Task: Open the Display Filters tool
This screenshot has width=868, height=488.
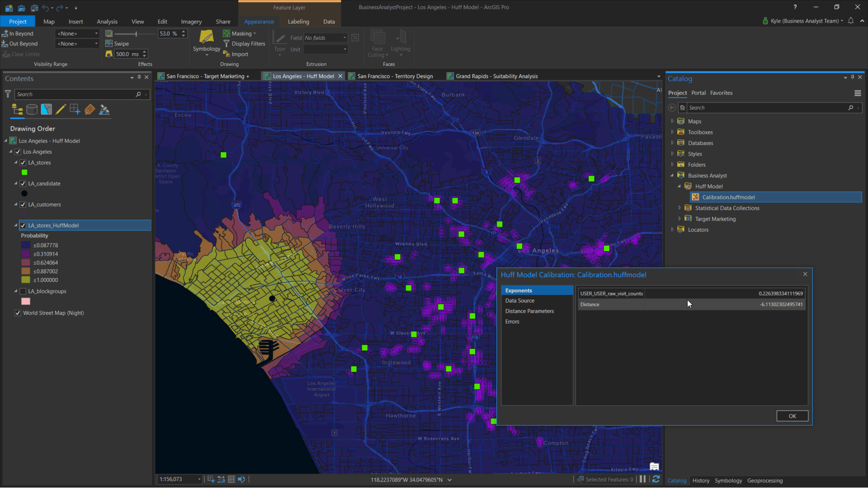Action: 244,44
